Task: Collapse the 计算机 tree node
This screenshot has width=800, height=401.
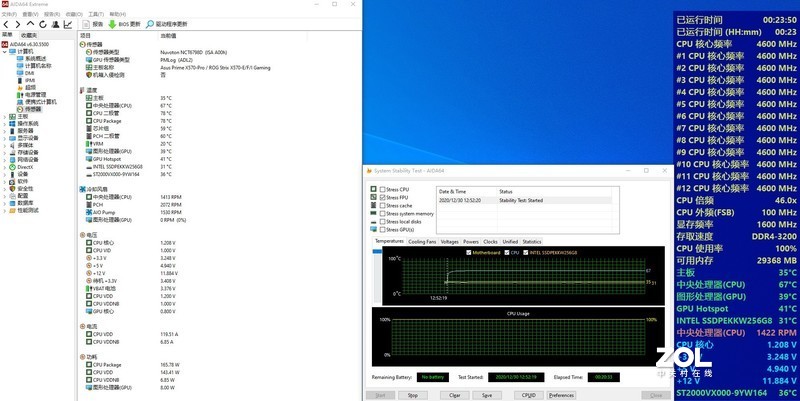Action: point(4,50)
